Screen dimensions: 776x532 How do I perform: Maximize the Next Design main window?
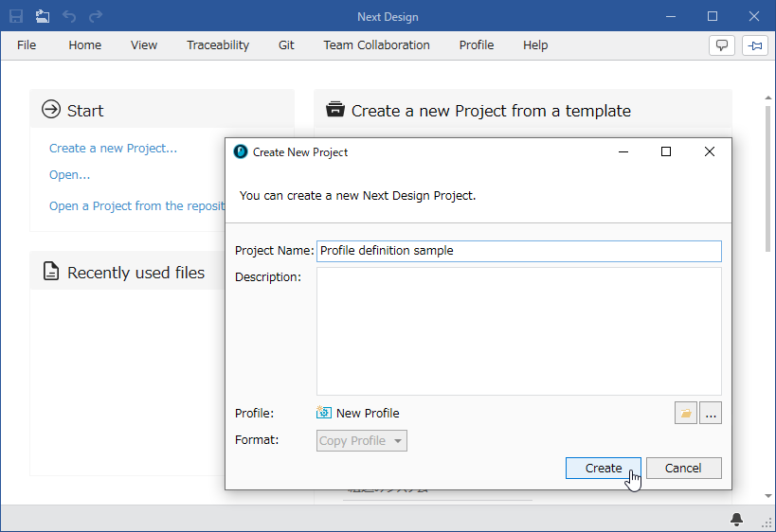coord(713,16)
